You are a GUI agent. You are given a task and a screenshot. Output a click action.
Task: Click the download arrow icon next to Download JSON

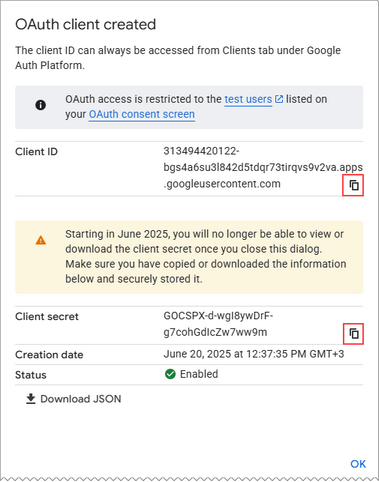31,399
